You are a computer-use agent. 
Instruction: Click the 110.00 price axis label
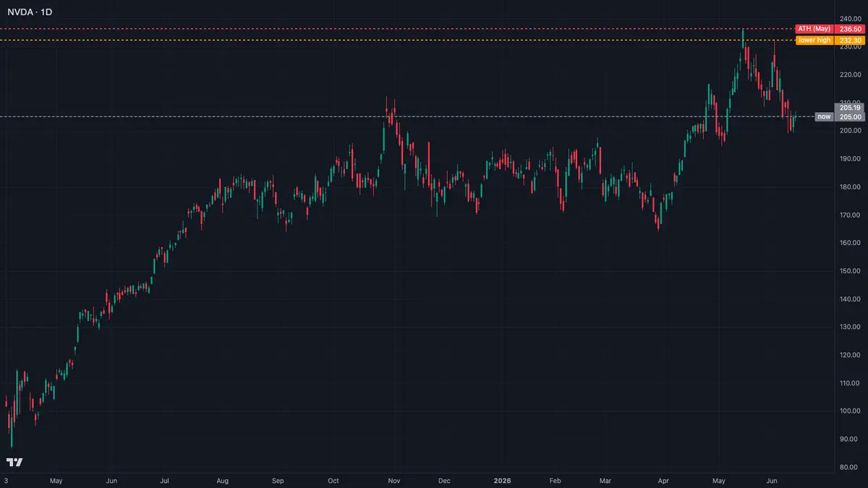click(x=850, y=383)
